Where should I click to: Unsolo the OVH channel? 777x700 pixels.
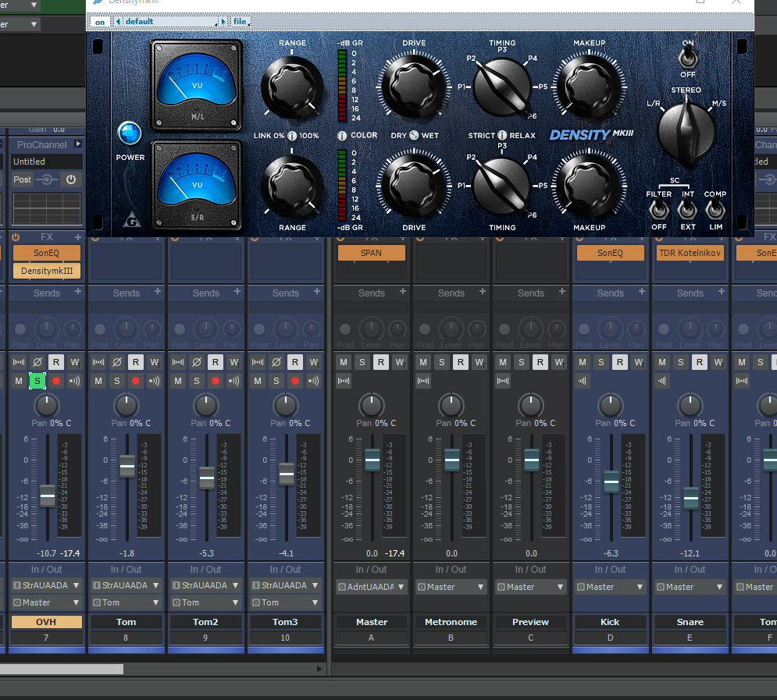[37, 381]
